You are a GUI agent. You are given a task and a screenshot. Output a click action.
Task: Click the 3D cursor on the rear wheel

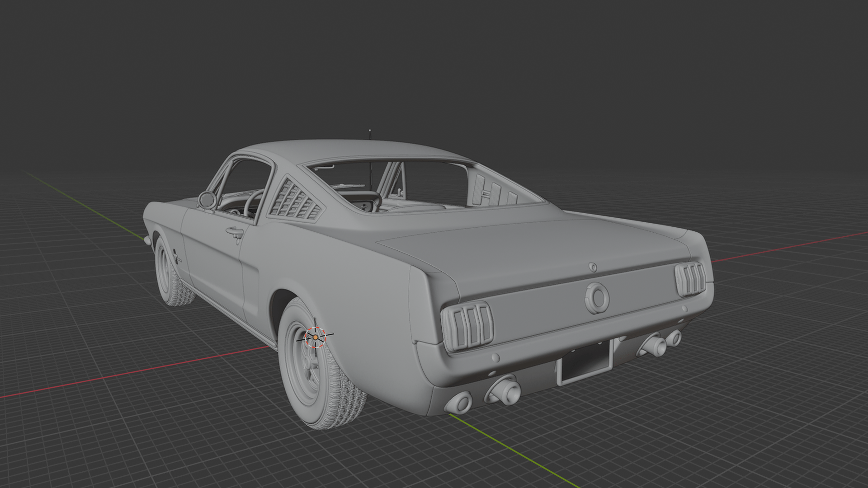[315, 337]
